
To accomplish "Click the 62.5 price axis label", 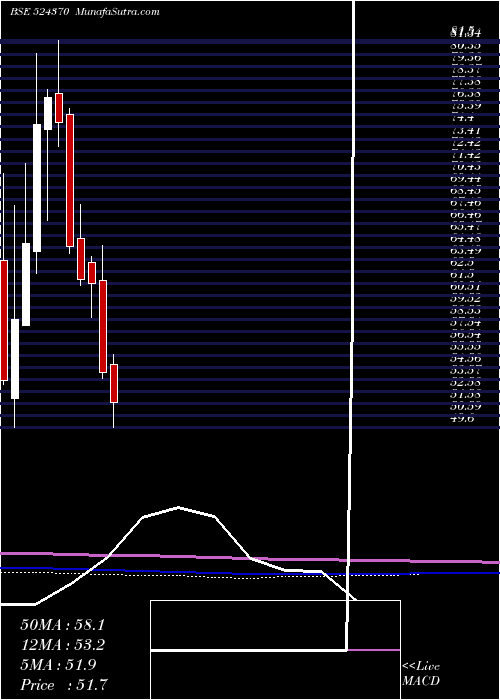I will (x=462, y=263).
